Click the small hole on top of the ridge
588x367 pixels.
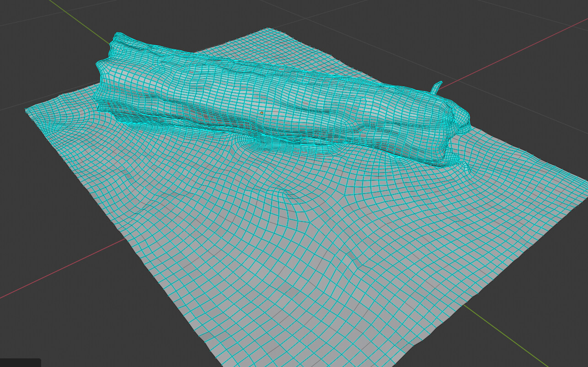pyautogui.click(x=261, y=112)
